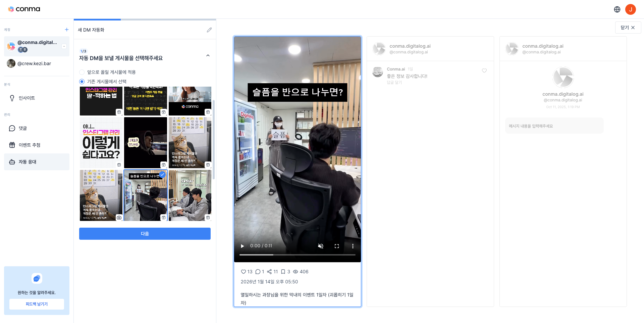This screenshot has width=644, height=323.
Task: Focus the 메시지 내용을 입력해주세요 input field
Action: (554, 125)
